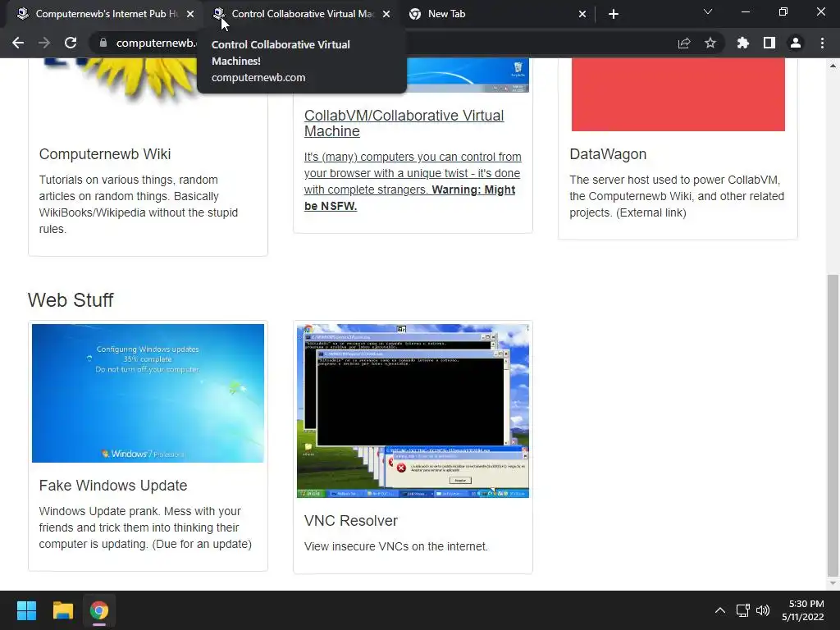Click the VNC Resolver screenshot thumbnail

(413, 411)
